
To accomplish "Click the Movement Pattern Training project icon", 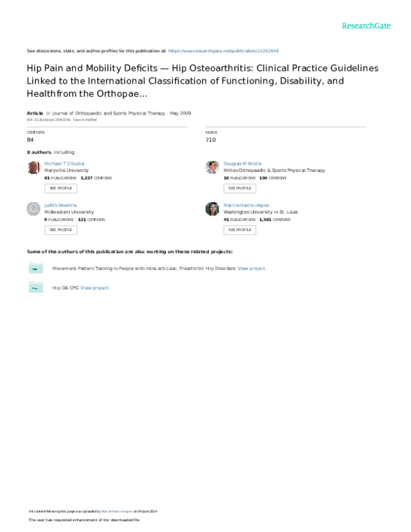I will pyautogui.click(x=36, y=269).
